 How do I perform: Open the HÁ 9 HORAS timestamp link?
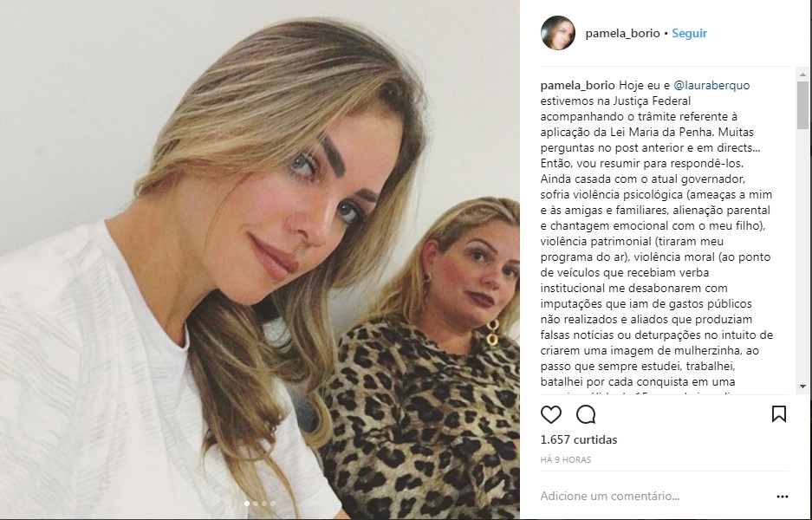pos(566,459)
